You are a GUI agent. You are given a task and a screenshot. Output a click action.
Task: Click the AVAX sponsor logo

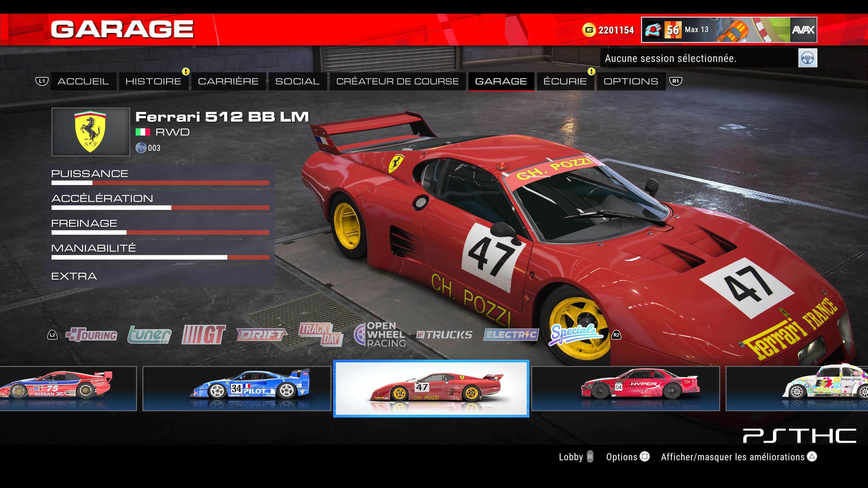click(x=803, y=30)
